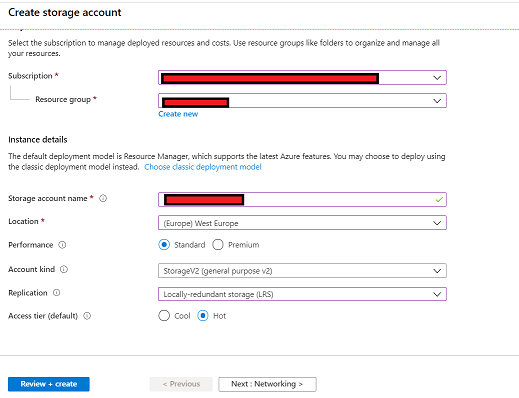Click Review + create button
This screenshot has height=398, width=519.
tap(49, 384)
